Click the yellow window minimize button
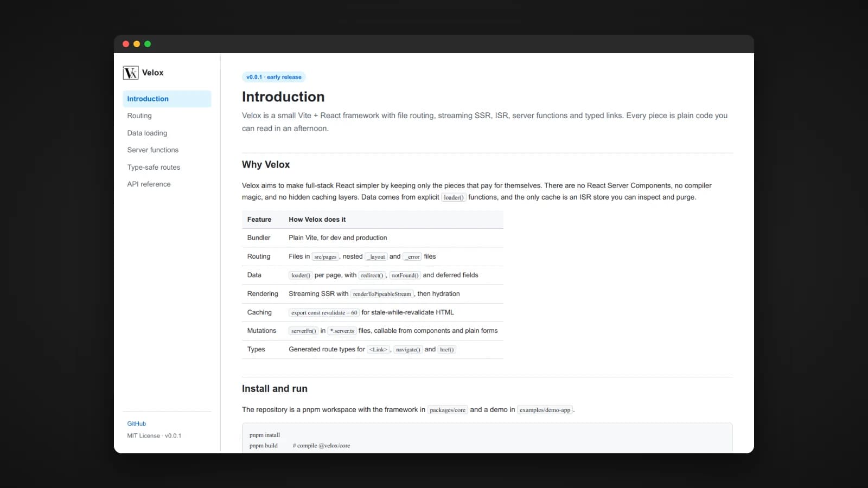The width and height of the screenshot is (868, 488). tap(137, 44)
